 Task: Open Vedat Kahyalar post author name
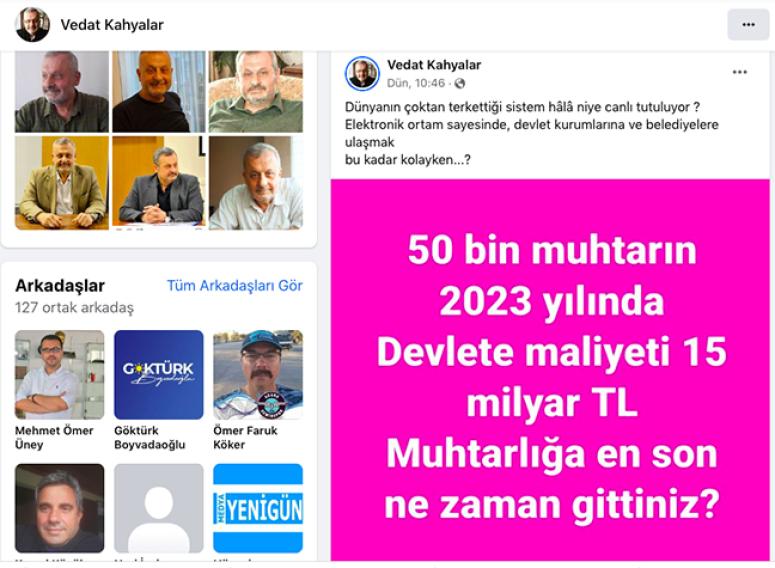434,65
